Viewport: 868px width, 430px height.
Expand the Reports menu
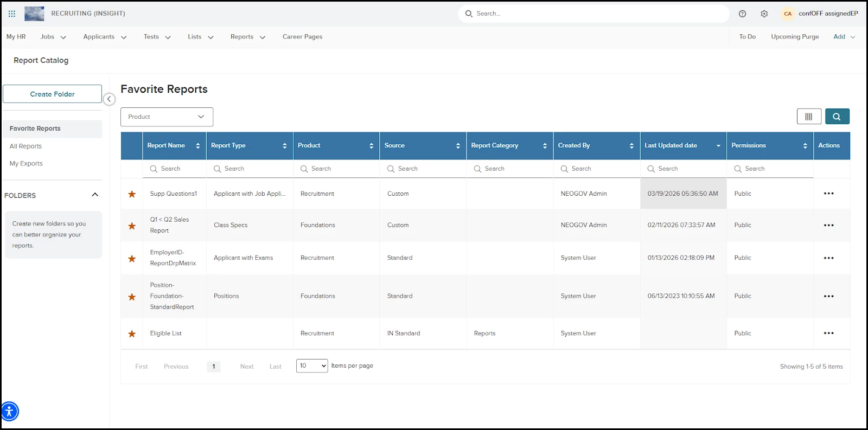[x=248, y=37]
